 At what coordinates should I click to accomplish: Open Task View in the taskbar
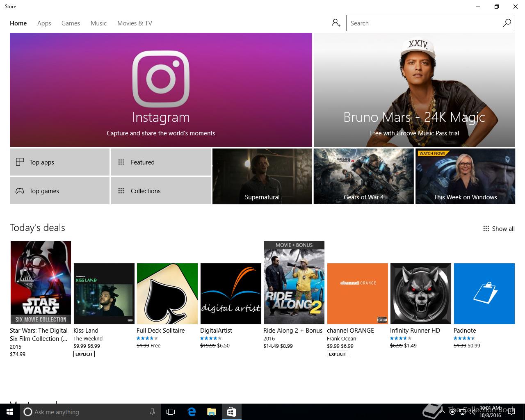point(171,412)
